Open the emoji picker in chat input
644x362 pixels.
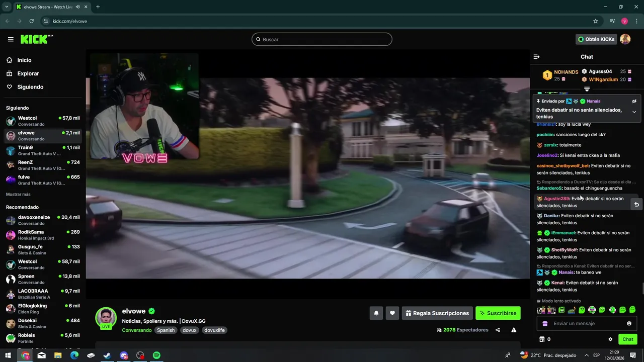(629, 323)
